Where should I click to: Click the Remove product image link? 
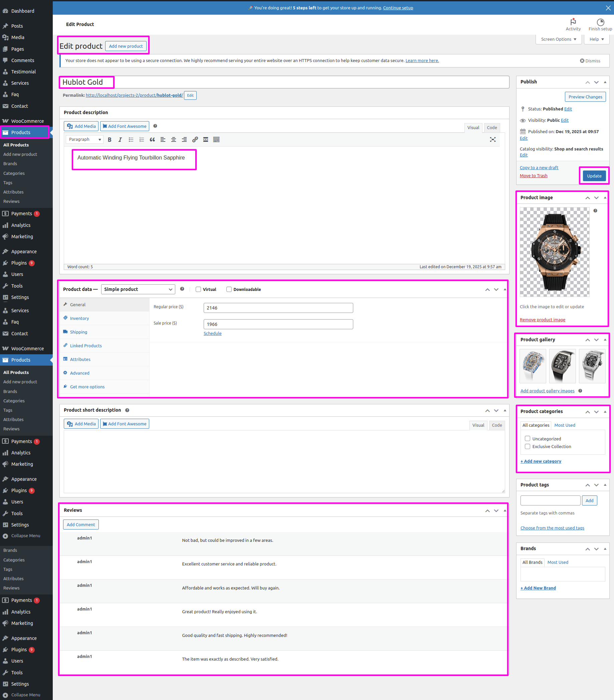point(542,320)
